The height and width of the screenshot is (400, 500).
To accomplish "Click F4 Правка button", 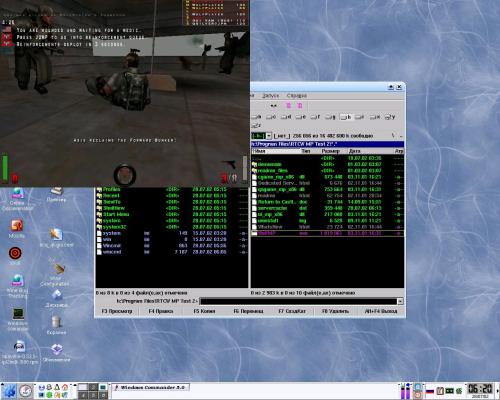I will click(161, 311).
